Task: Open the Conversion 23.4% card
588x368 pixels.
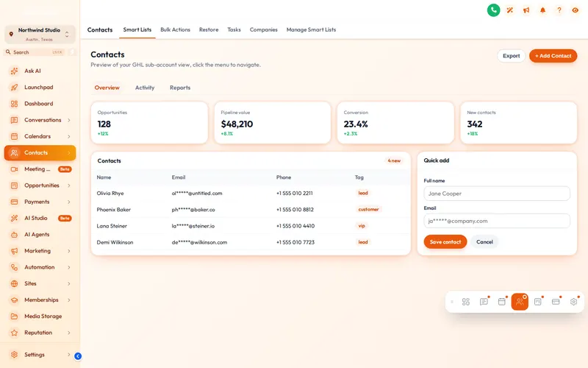Action: pos(395,123)
